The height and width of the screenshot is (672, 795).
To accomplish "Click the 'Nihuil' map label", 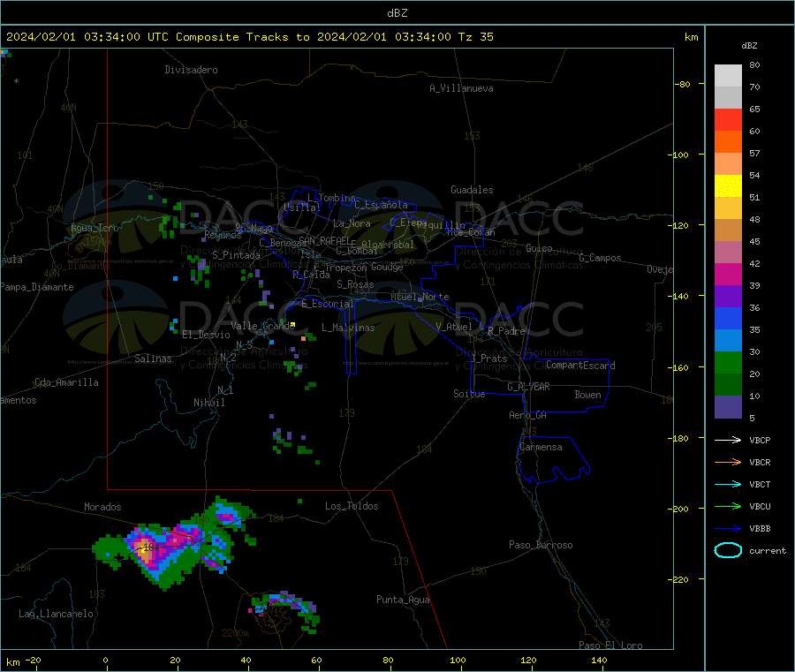I will coord(208,403).
